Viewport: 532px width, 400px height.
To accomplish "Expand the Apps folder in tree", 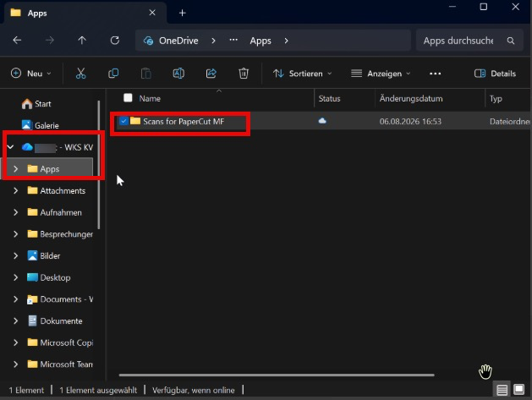I will (15, 168).
